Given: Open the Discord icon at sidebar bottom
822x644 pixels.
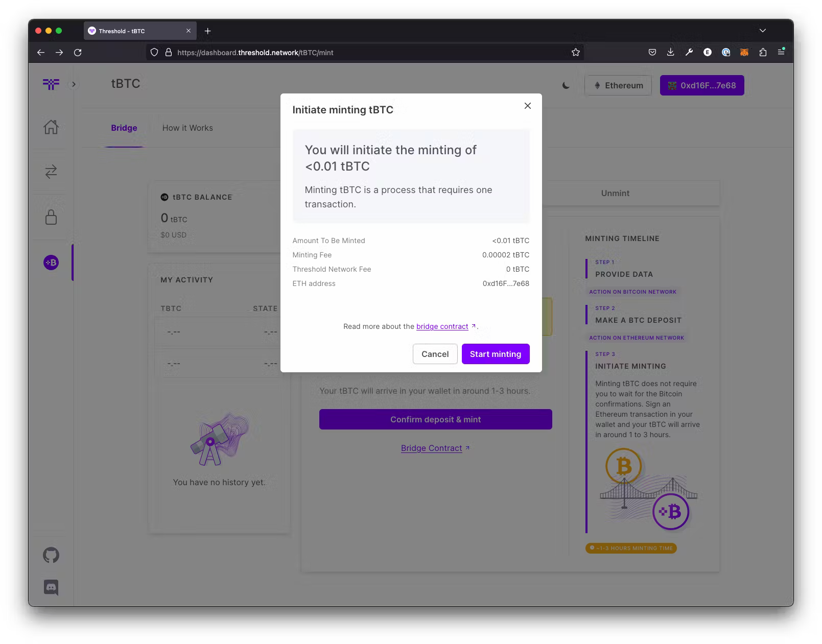Looking at the screenshot, I should (51, 587).
